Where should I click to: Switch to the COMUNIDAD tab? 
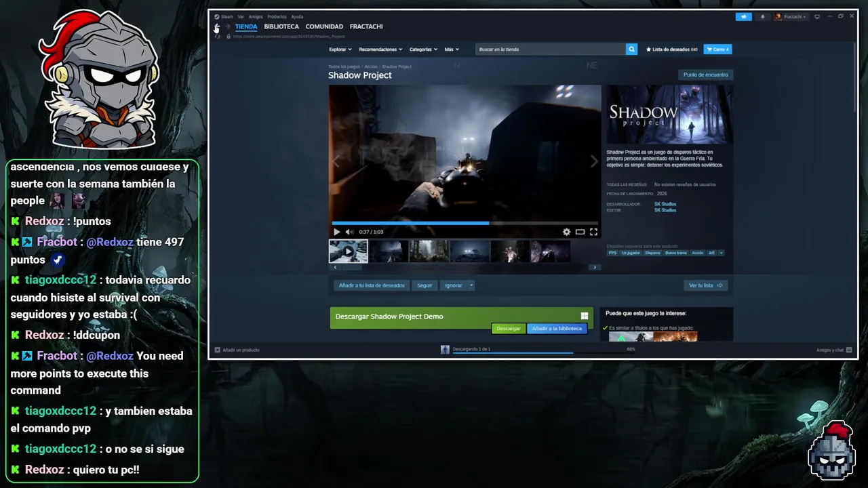[324, 27]
